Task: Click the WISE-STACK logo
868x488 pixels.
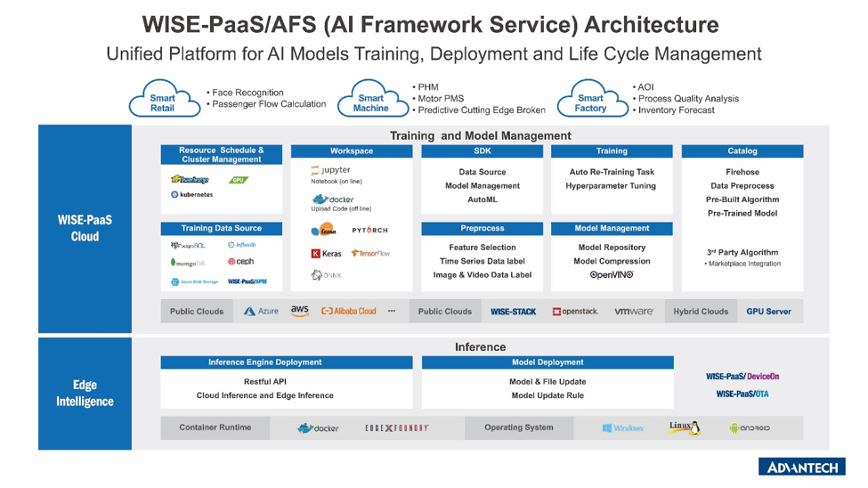Action: click(x=513, y=312)
